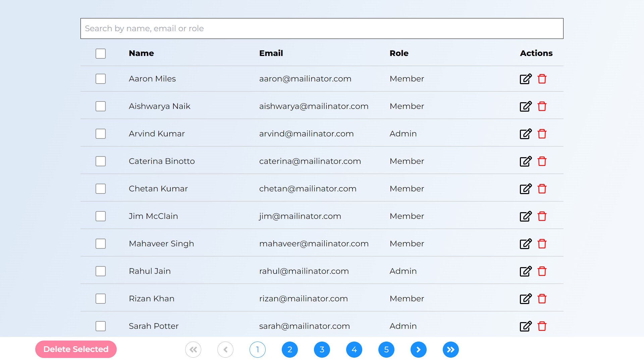Delete Aishwarya Naik using trash icon
Image resolution: width=644 pixels, height=362 pixels.
tap(542, 106)
